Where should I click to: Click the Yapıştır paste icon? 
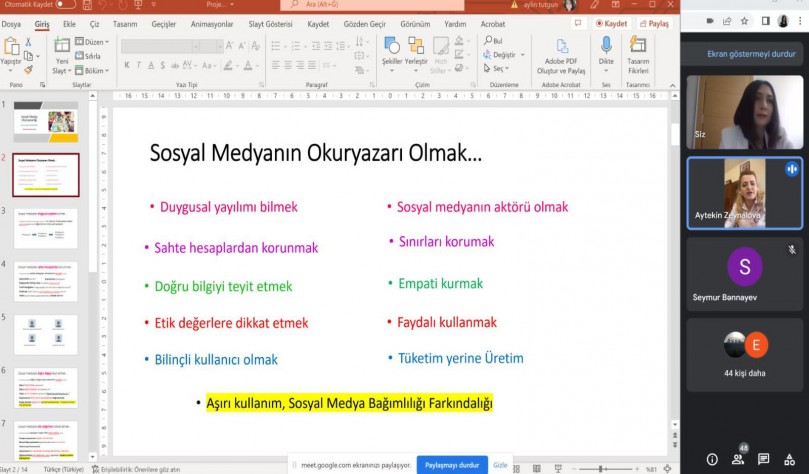click(x=11, y=47)
